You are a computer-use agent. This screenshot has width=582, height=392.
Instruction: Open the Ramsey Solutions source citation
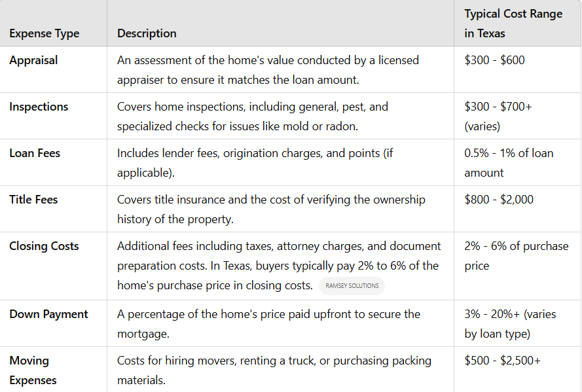coord(352,286)
